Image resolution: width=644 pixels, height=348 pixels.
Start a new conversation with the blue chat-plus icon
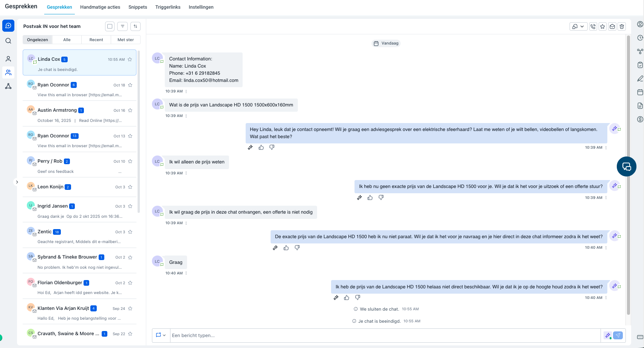click(x=8, y=26)
